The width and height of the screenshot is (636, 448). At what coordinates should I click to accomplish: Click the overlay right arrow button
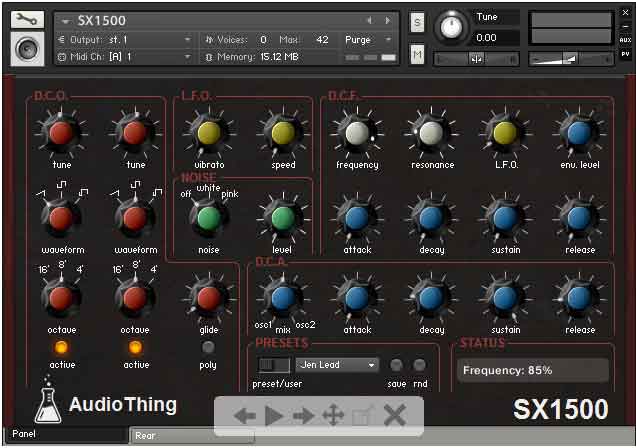pos(303,416)
